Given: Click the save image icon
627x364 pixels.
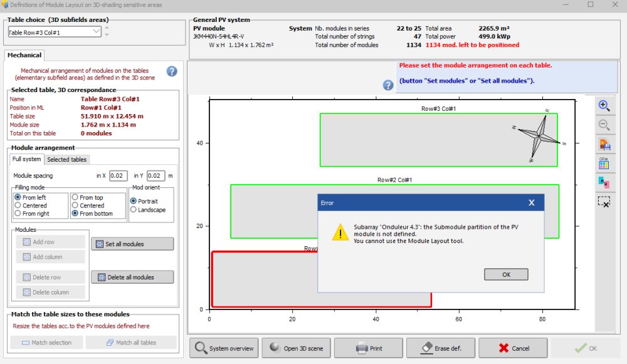Looking at the screenshot, I should click(x=604, y=145).
